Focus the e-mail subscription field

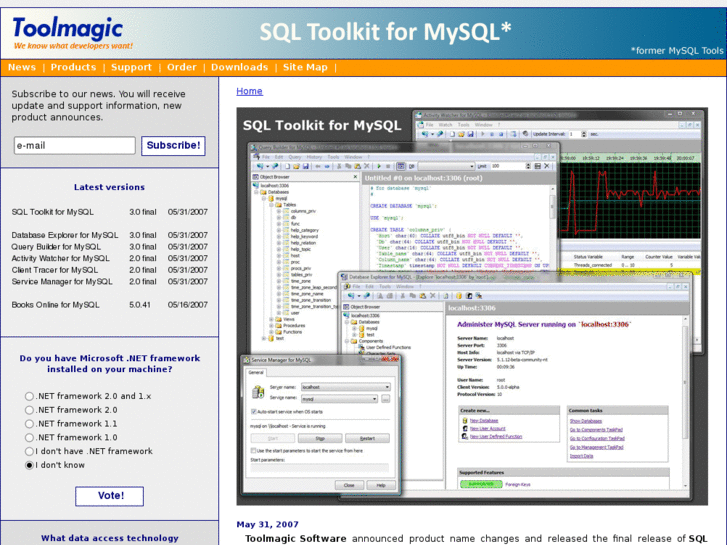pos(75,146)
